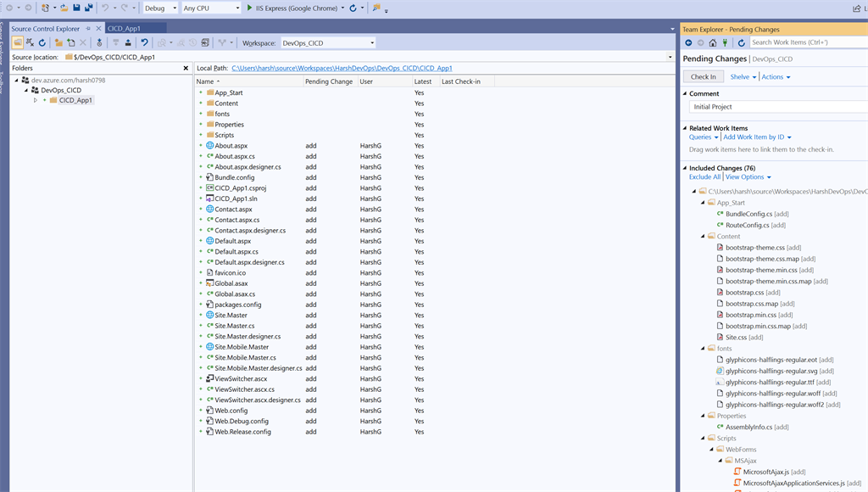Open the Team Explorer Home page icon
The image size is (868, 492).
click(713, 42)
